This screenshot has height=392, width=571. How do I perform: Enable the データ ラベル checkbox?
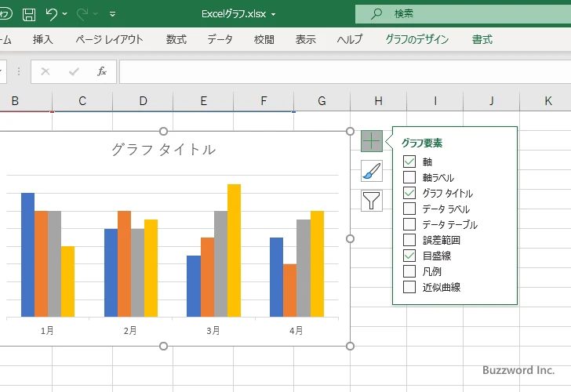[409, 209]
